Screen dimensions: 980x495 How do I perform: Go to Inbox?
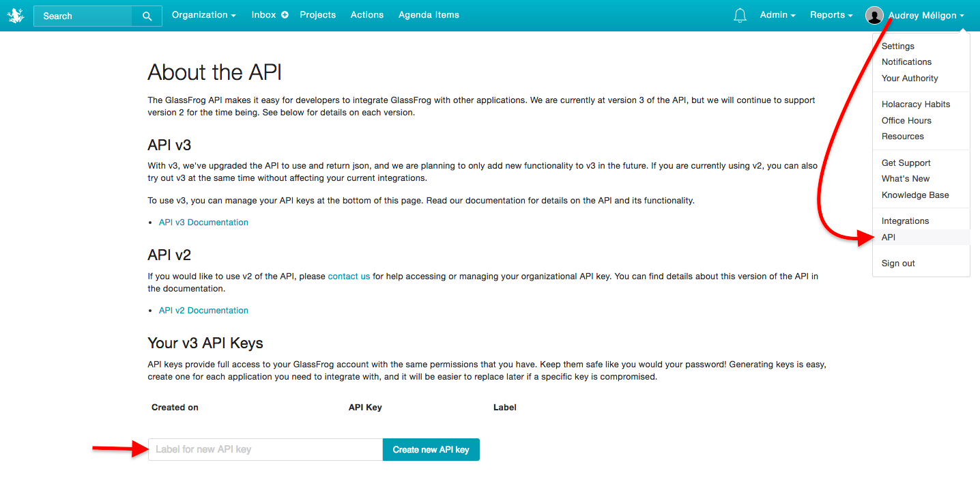click(x=263, y=15)
